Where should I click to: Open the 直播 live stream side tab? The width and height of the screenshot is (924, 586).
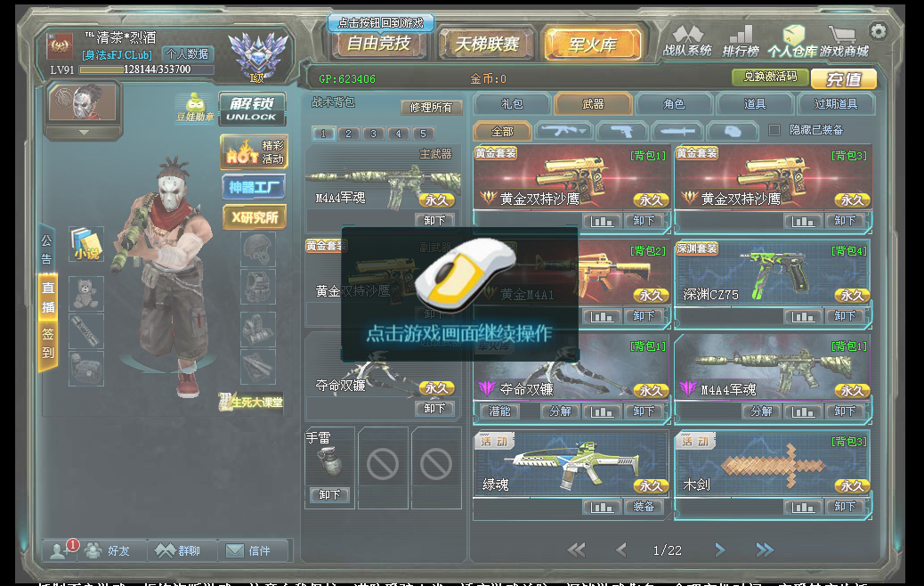(x=48, y=297)
